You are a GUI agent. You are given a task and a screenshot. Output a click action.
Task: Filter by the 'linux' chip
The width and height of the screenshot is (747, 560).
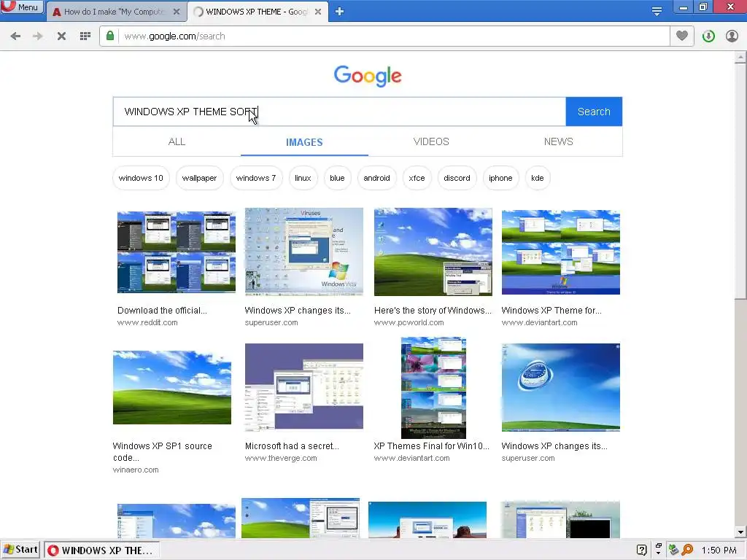click(303, 178)
